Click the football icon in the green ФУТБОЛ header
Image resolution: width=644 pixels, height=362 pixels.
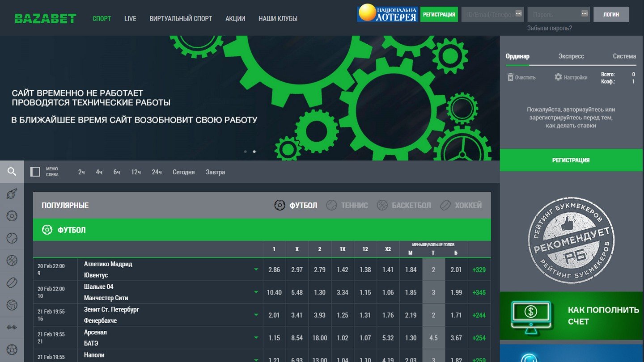47,230
